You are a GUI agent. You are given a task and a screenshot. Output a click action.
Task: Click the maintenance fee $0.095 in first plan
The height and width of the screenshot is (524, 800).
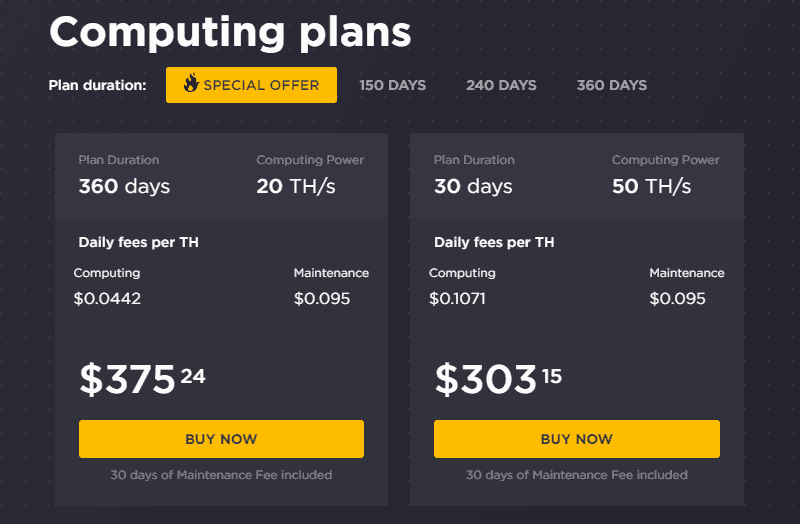click(x=322, y=298)
